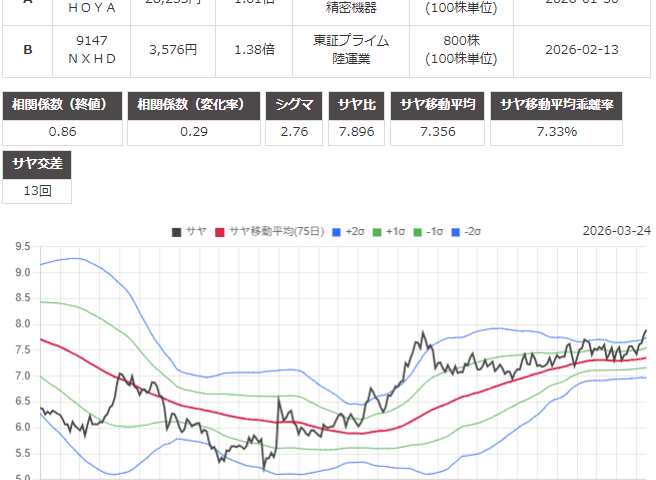Toggle the +2σ band legend item

[x=350, y=231]
